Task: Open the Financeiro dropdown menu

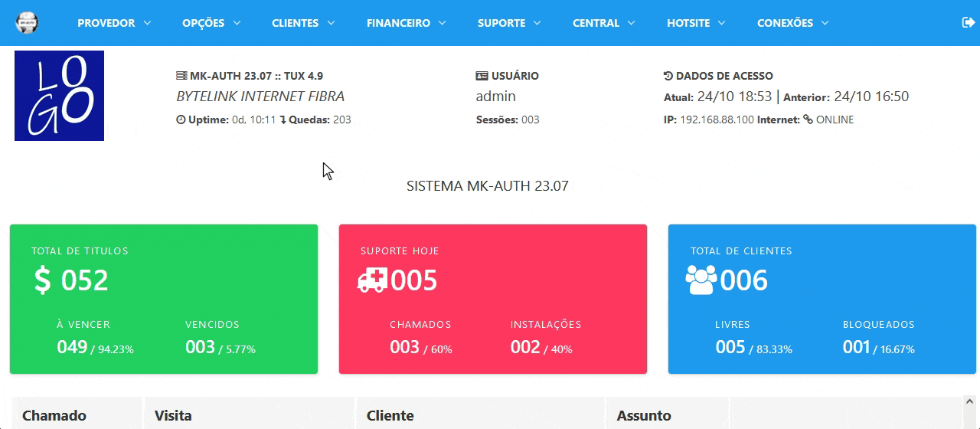Action: coord(406,23)
